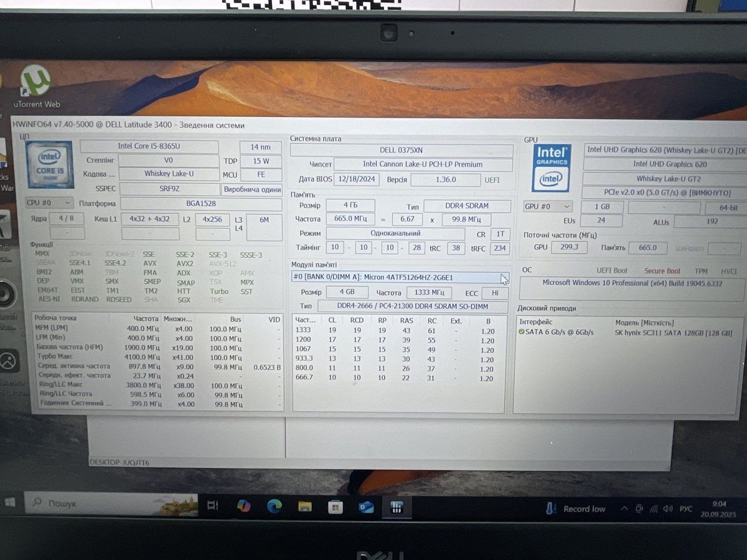Open Task View from the taskbar
Viewport: 747px width, 560px height.
[213, 506]
